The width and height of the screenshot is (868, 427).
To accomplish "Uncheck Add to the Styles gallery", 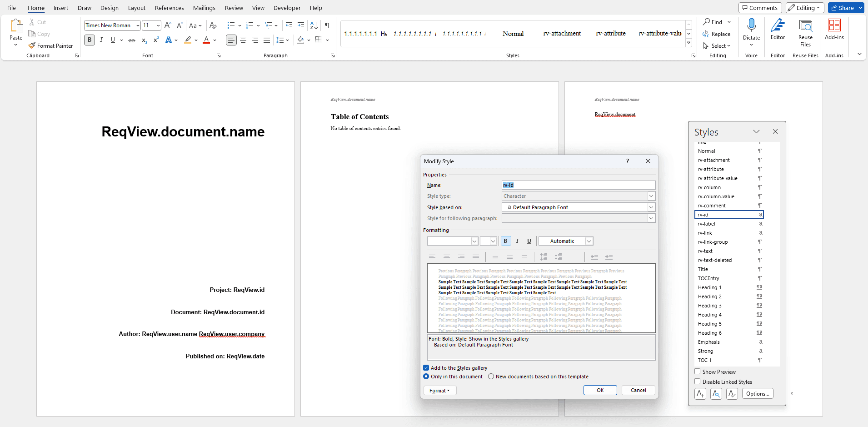I will (426, 368).
